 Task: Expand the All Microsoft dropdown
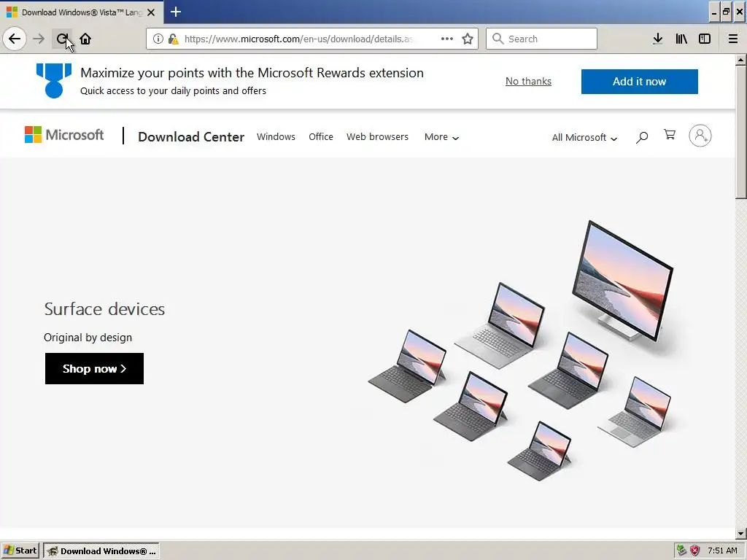(x=584, y=137)
